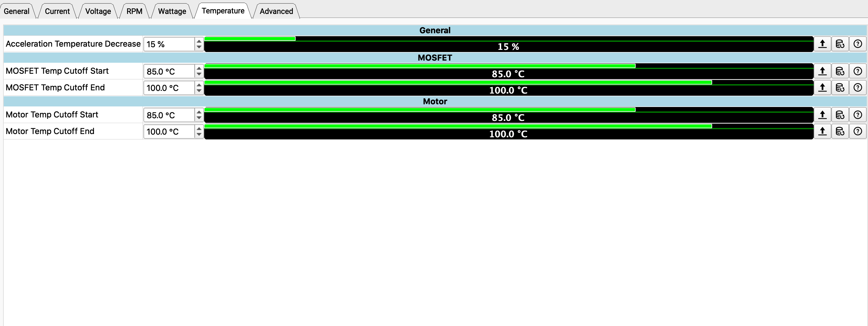Select the Current tab

point(57,11)
